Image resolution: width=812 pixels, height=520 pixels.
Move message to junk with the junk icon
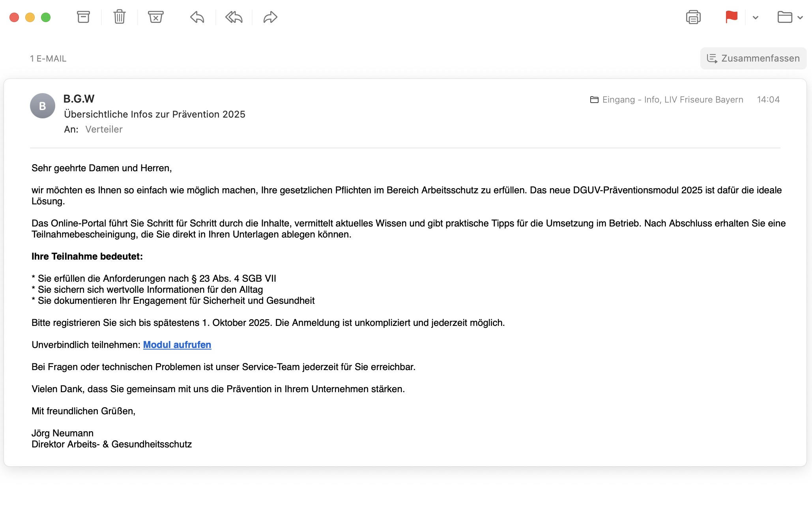pos(156,17)
